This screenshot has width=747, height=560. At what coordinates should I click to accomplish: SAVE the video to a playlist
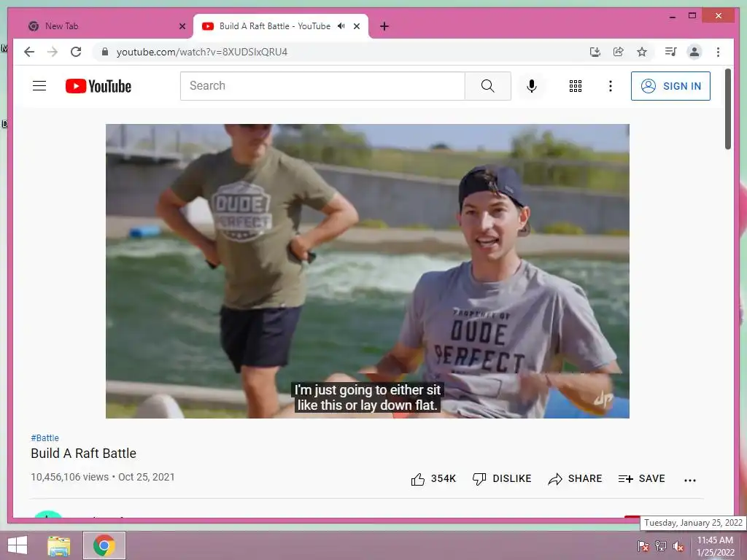tap(642, 478)
